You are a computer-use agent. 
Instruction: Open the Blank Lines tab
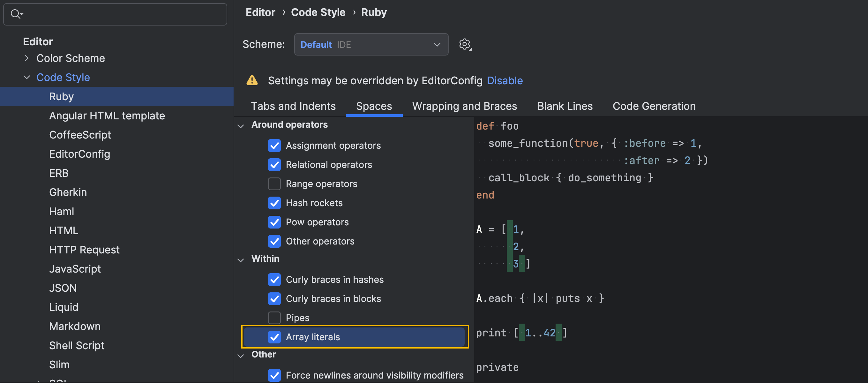[565, 106]
